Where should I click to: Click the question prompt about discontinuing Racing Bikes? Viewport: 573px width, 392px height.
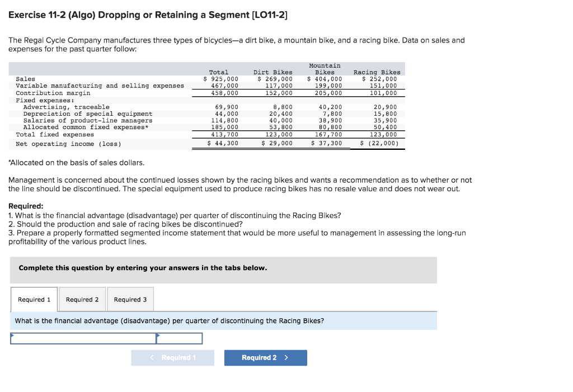[x=169, y=321]
